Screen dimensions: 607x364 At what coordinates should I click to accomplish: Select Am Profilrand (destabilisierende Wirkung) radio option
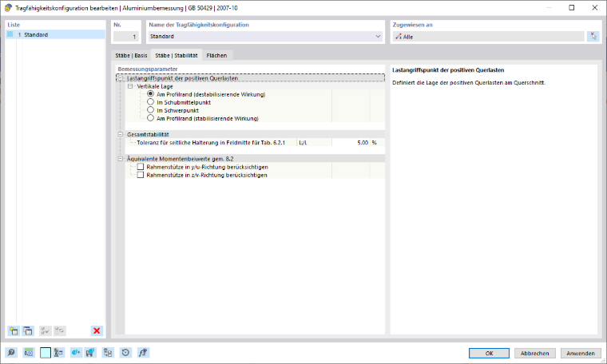click(151, 94)
